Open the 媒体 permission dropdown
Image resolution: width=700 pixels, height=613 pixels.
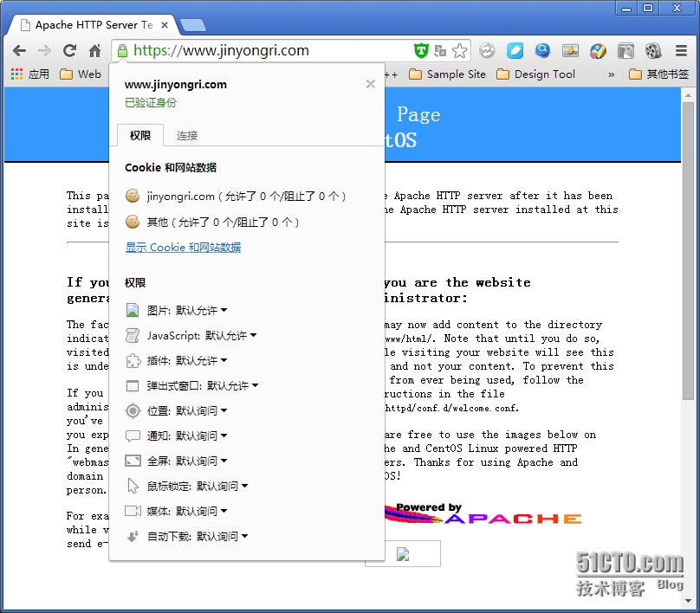click(x=201, y=510)
